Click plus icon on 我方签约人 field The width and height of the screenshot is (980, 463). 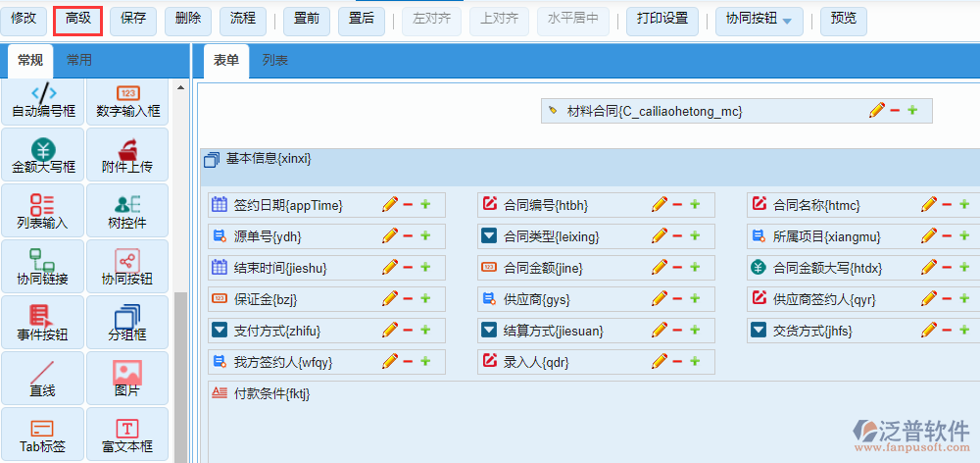click(x=425, y=361)
